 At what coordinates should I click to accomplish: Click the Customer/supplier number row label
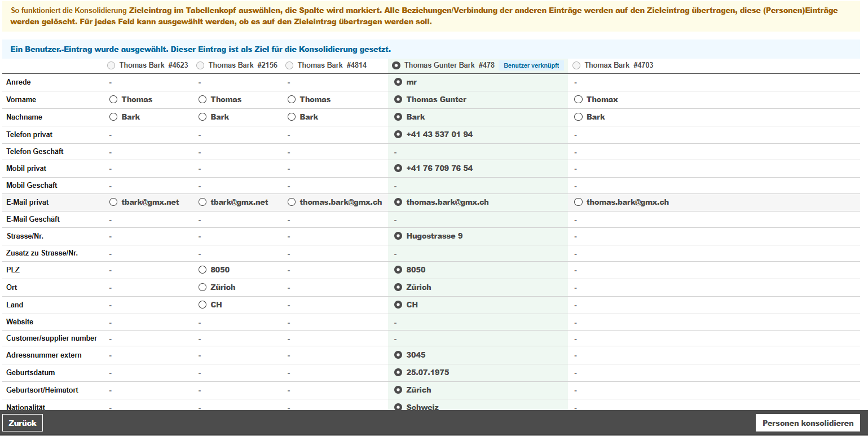52,338
